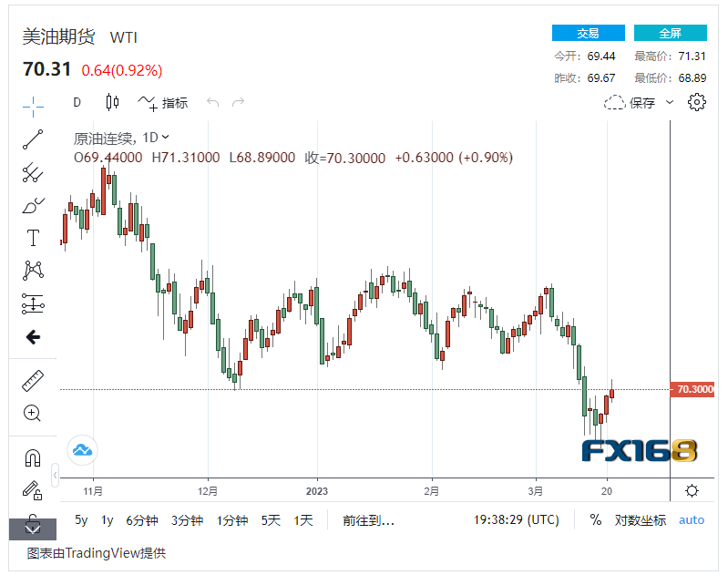Select the trend line drawing tool

pos(33,139)
